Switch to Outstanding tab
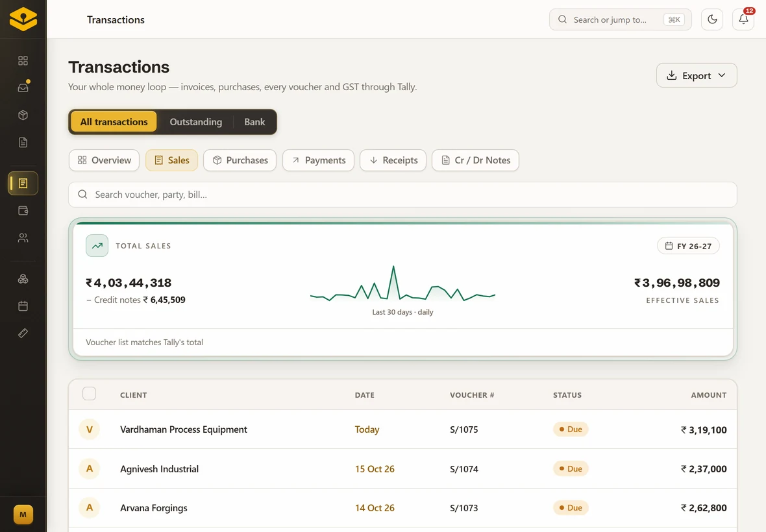Screen dimensions: 766x532 (x=196, y=121)
